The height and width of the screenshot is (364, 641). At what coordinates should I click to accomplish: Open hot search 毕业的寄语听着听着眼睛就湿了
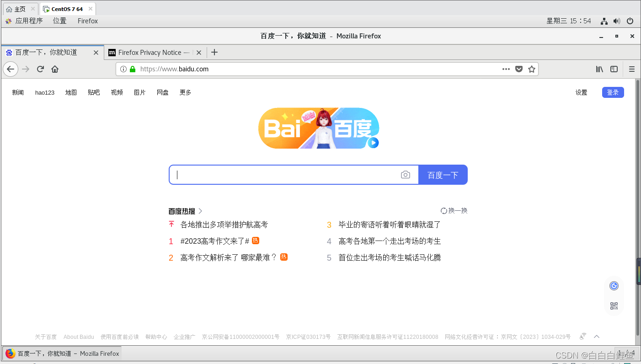[x=390, y=225]
